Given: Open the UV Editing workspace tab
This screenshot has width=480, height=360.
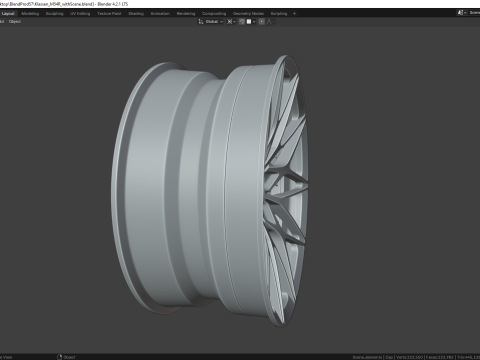Looking at the screenshot, I should coord(80,14).
